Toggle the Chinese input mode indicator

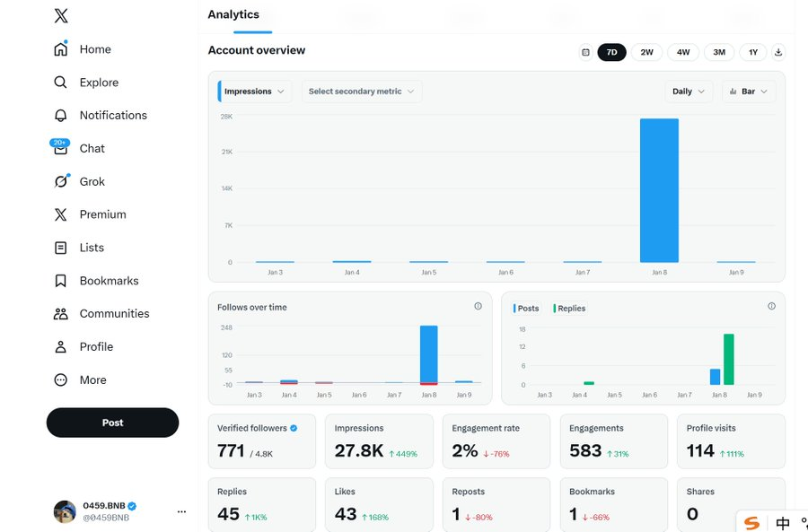pyautogui.click(x=783, y=523)
